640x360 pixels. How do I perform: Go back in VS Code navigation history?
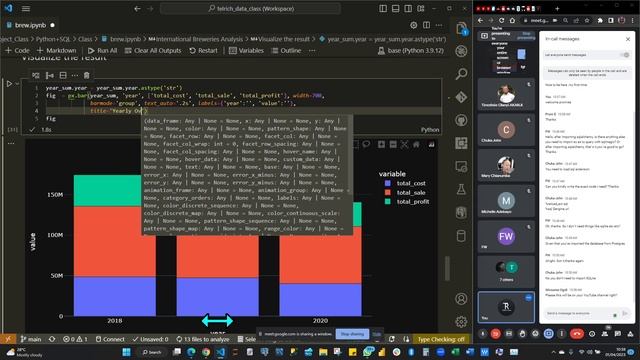137,9
